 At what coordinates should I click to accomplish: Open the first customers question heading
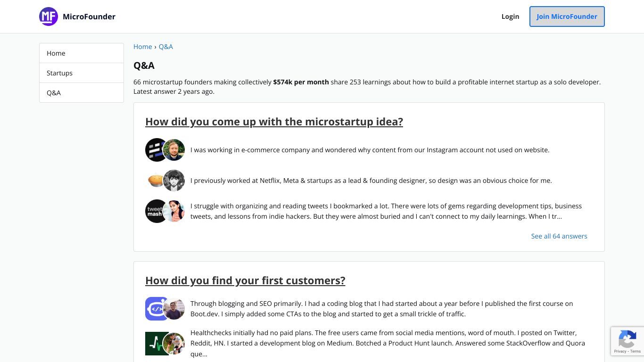[x=245, y=280]
